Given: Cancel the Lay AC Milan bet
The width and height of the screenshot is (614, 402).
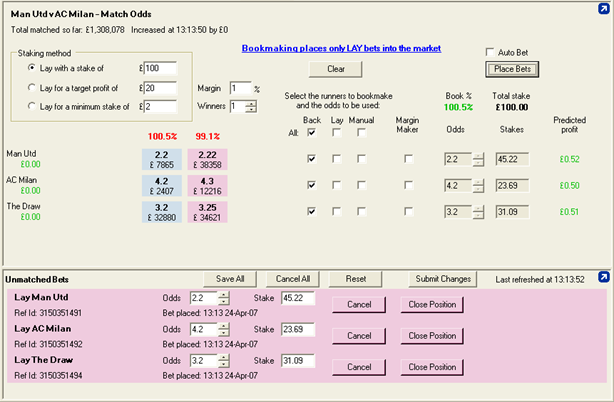Looking at the screenshot, I should coord(359,336).
